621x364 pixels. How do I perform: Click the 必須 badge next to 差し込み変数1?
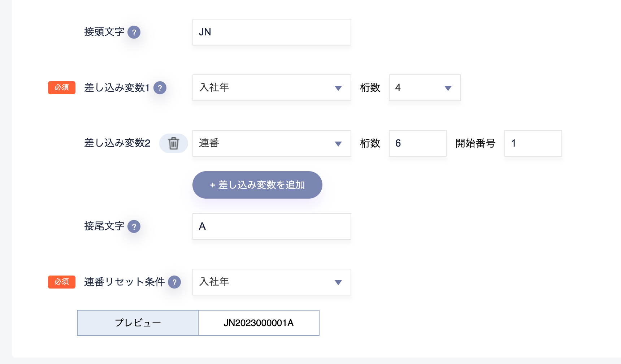[x=61, y=88]
